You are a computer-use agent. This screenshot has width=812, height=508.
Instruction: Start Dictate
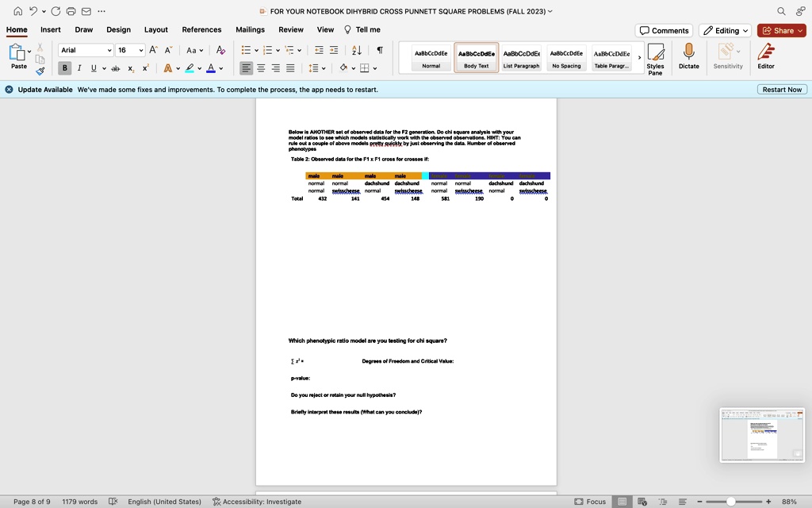coord(689,56)
